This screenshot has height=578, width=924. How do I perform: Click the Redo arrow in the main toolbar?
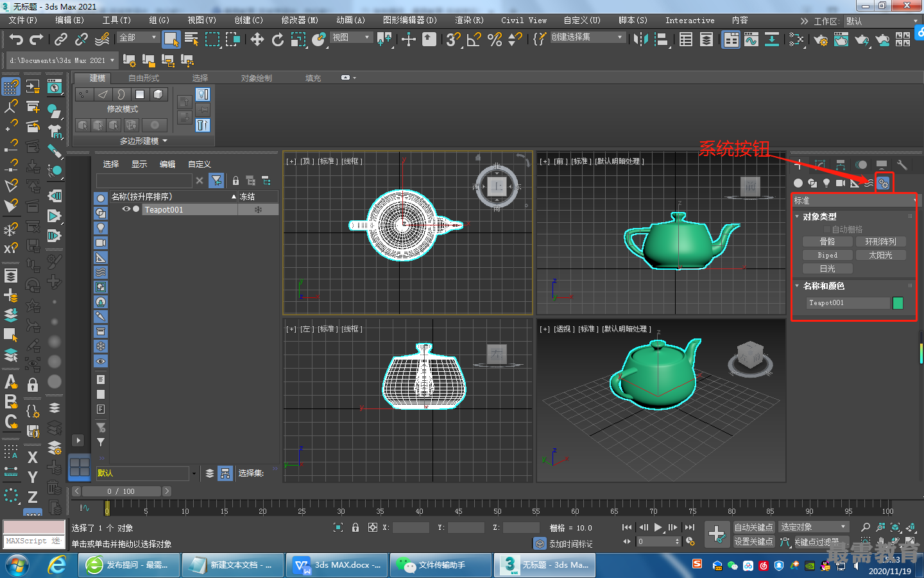37,40
